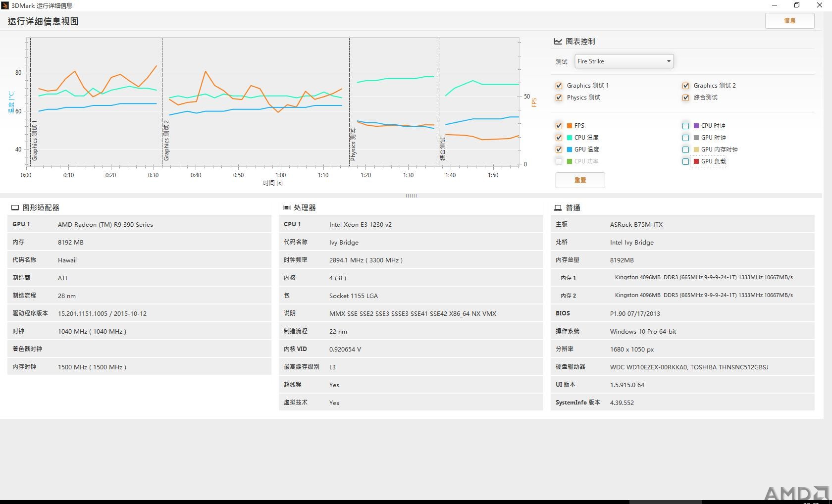
Task: Click the Ivy Bridge code name value
Action: point(344,243)
